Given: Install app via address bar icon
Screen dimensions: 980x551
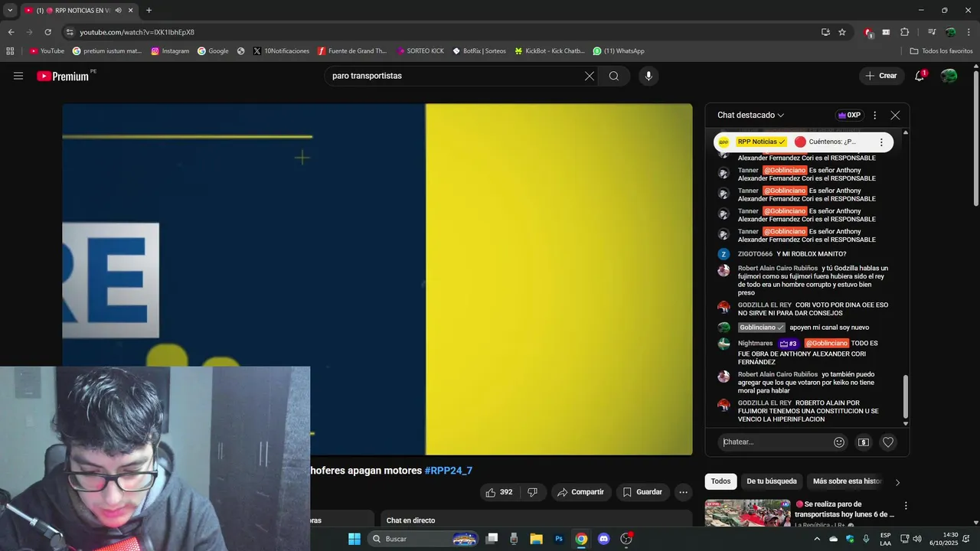Looking at the screenshot, I should [x=825, y=32].
